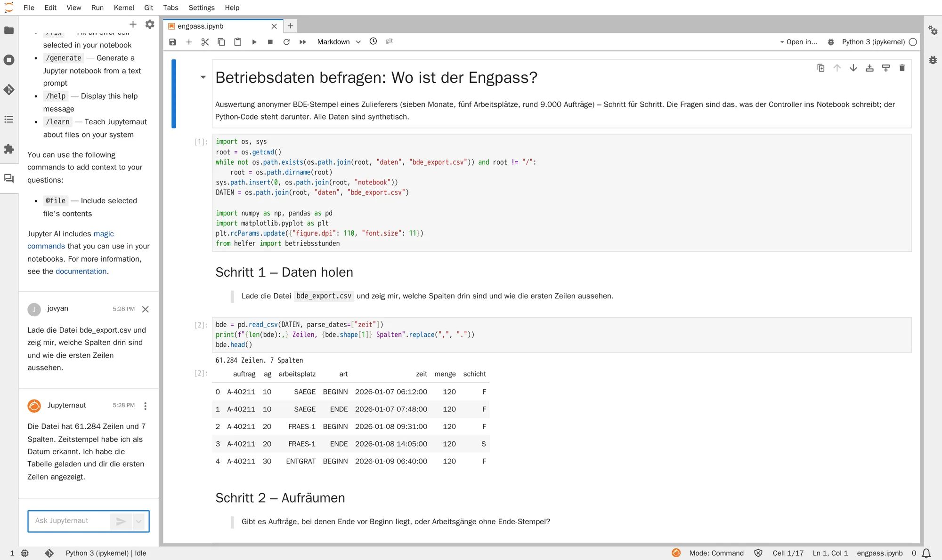Select the first code cell prompt [1]

pyautogui.click(x=201, y=142)
